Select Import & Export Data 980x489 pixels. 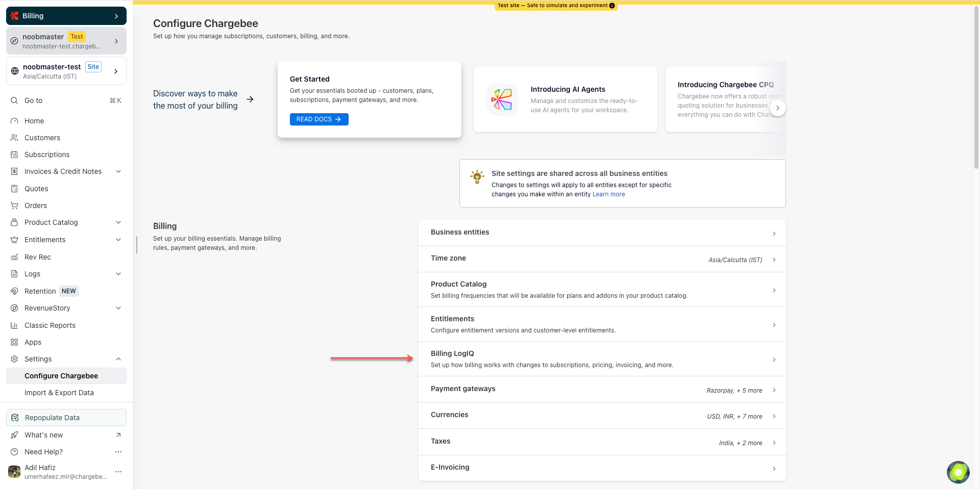59,393
